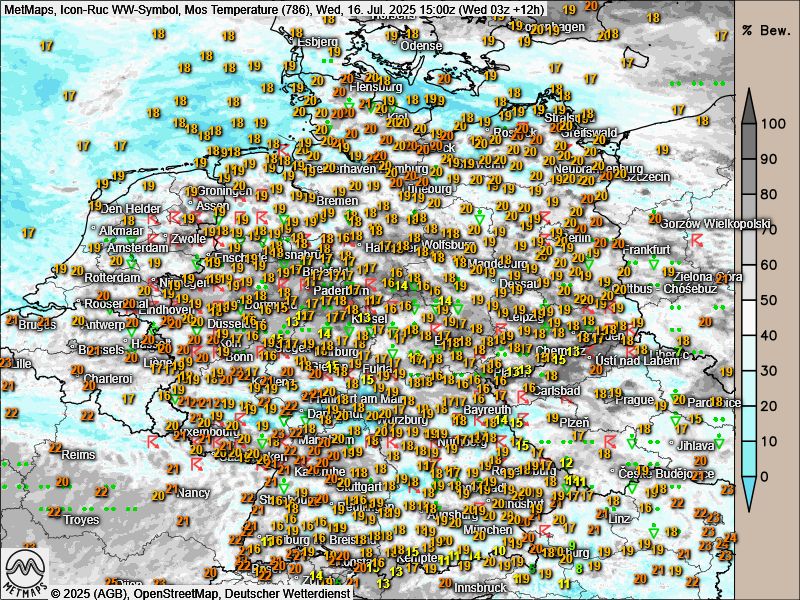Click red thunderstorm symbol beside Gorzów Wielkopolski
Screen dimensions: 800x600
696,240
